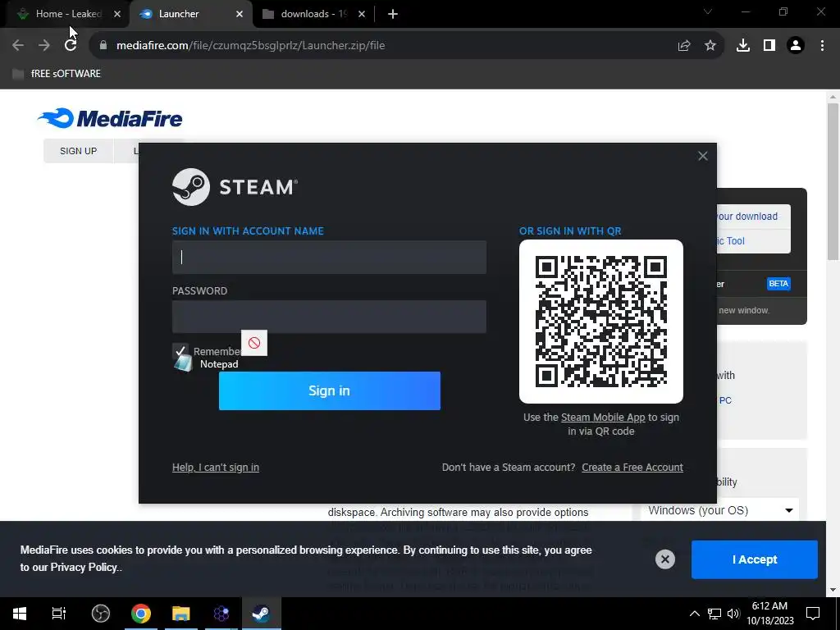Go forward with the browser forward arrow
Screen dimensions: 840x630
click(x=44, y=46)
